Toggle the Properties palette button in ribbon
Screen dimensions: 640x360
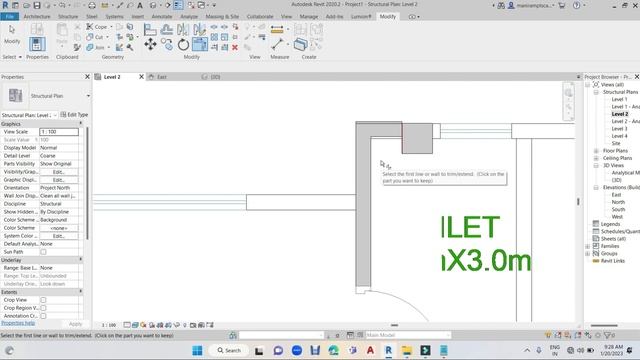coord(37,44)
